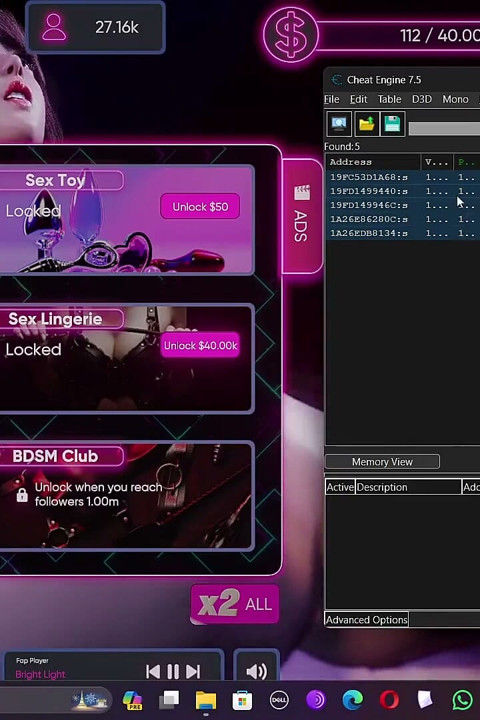Click the followers profile icon
The height and width of the screenshot is (720, 480).
(x=54, y=27)
